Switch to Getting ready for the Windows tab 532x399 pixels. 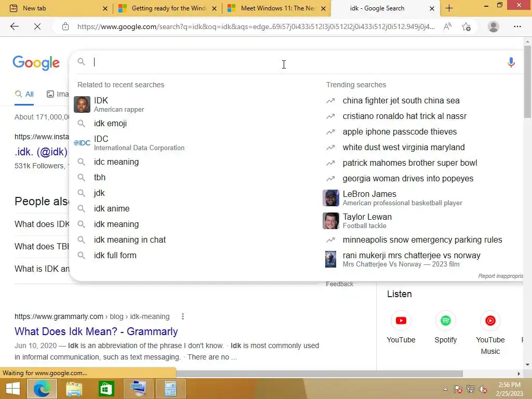[168, 8]
